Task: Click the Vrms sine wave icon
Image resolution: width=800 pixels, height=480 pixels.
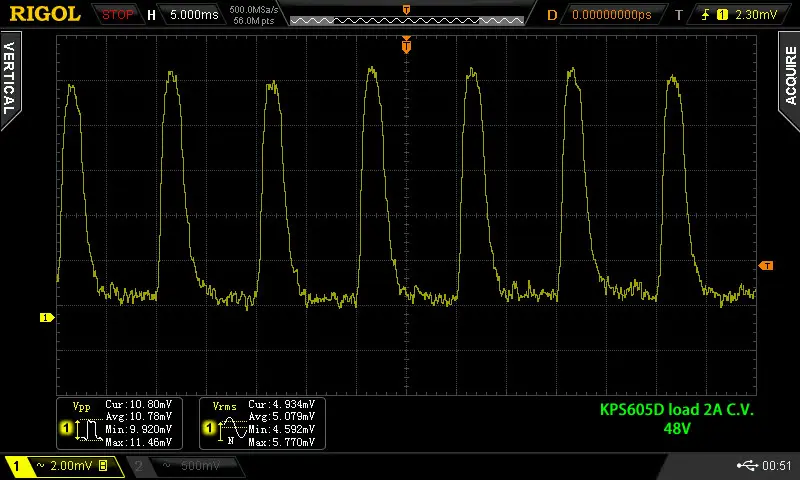Action: tap(233, 430)
